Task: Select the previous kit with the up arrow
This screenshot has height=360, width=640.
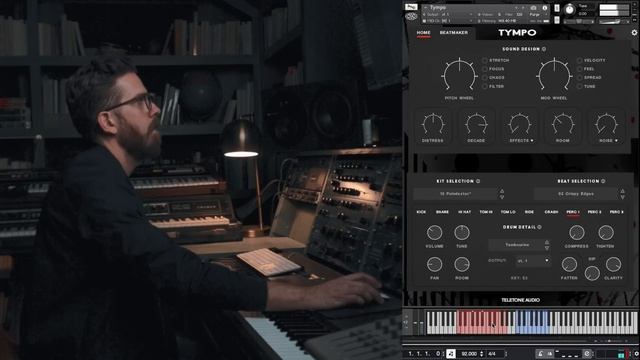Action: pyautogui.click(x=502, y=191)
